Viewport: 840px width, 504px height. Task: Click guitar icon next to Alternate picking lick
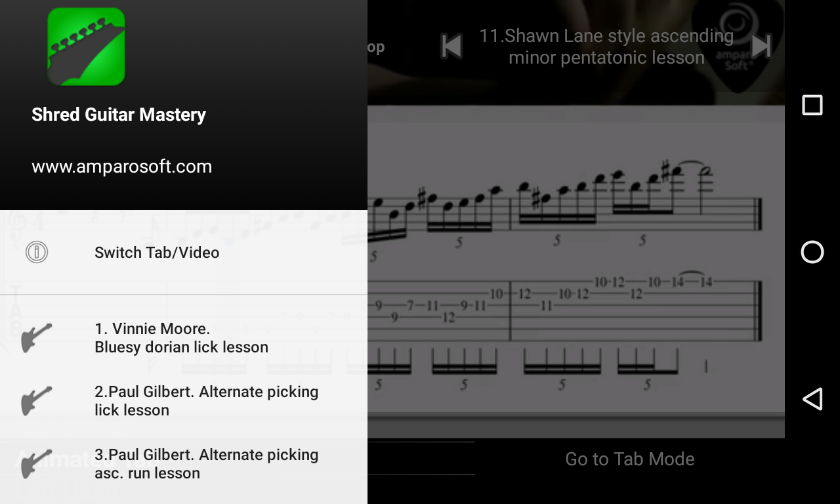(37, 400)
